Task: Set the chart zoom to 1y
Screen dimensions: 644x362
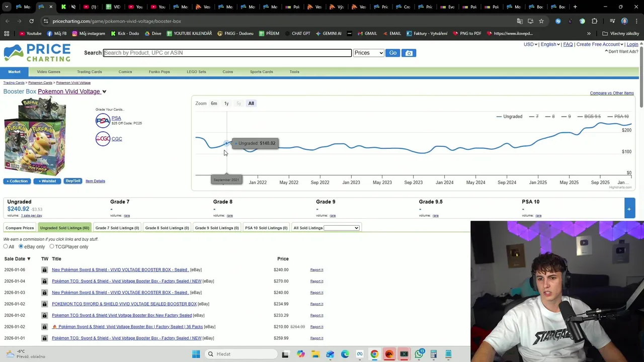Action: [x=226, y=104]
